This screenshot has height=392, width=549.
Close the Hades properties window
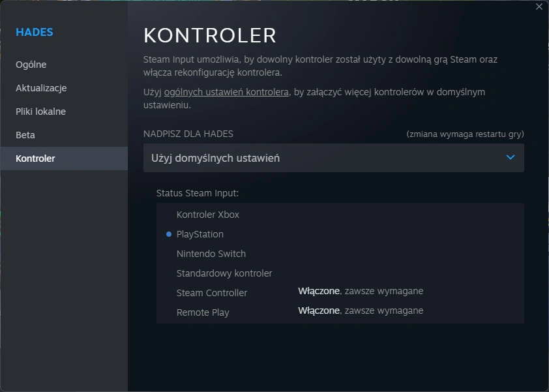click(539, 7)
